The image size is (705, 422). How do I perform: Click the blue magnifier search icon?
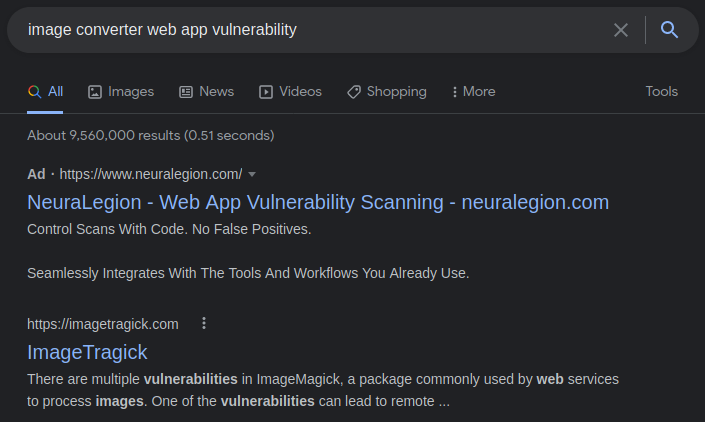point(669,30)
